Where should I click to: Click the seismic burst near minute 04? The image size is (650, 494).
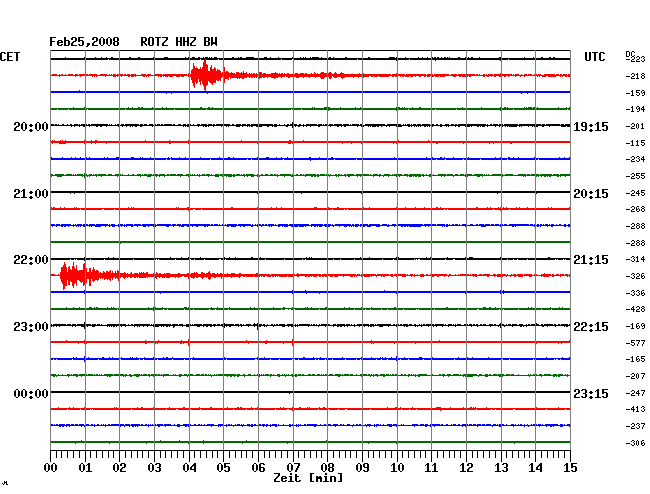207,75
